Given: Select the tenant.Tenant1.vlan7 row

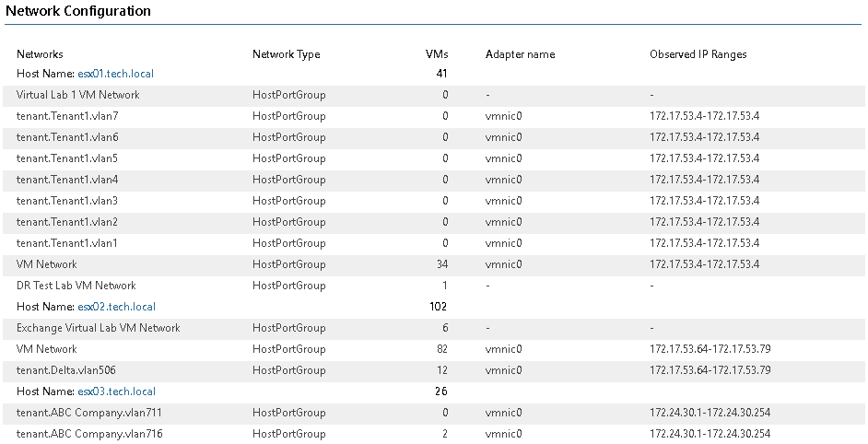Looking at the screenshot, I should click(434, 116).
